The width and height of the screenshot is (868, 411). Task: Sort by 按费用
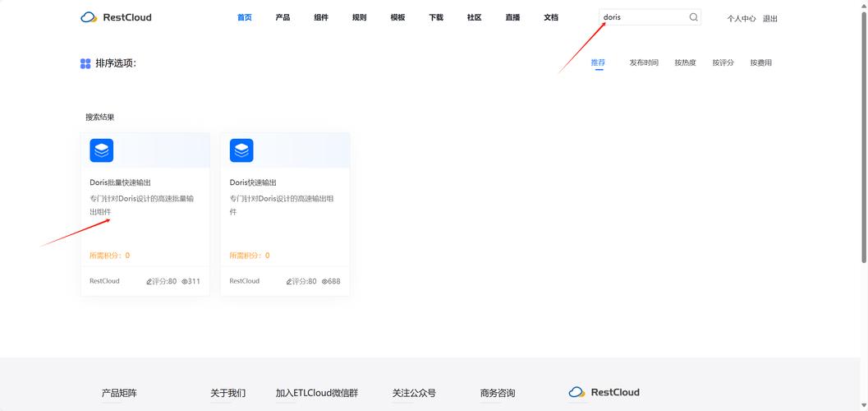pos(761,62)
